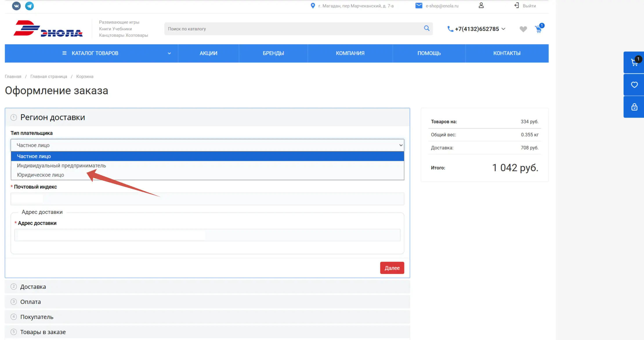Image resolution: width=644 pixels, height=340 pixels.
Task: Open the Акции menu item
Action: [x=208, y=53]
